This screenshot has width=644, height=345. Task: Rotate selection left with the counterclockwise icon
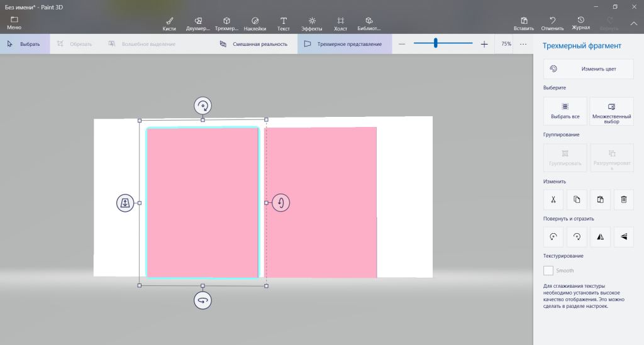pyautogui.click(x=553, y=237)
